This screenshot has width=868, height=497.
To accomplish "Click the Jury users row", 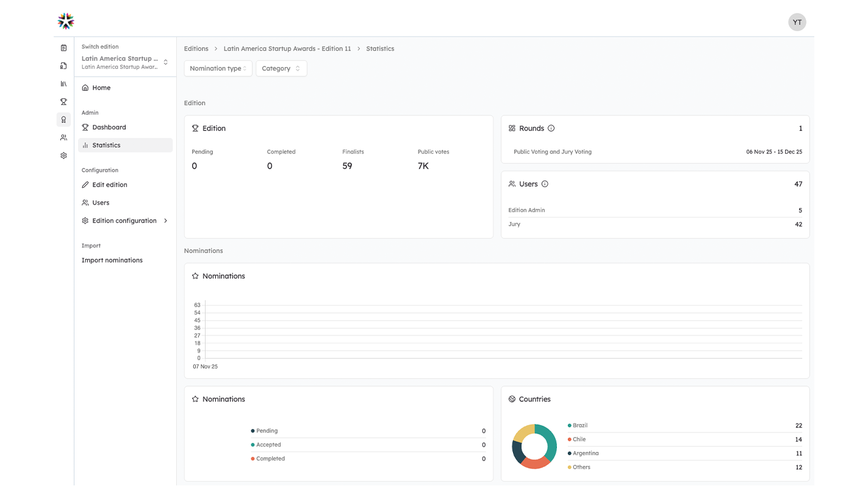I will click(655, 224).
